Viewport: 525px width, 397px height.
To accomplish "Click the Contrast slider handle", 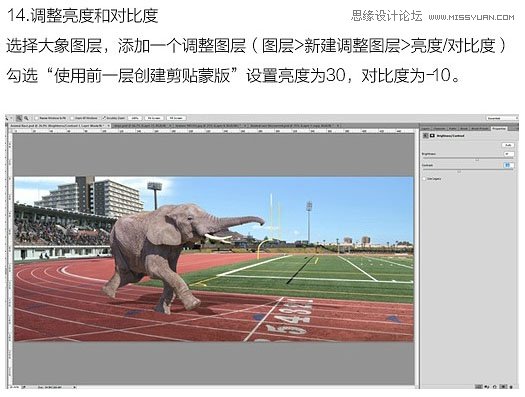I will [x=459, y=171].
